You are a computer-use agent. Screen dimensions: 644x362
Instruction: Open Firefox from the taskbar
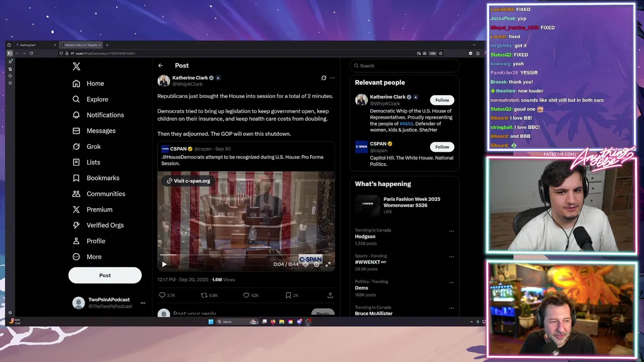tap(273, 322)
